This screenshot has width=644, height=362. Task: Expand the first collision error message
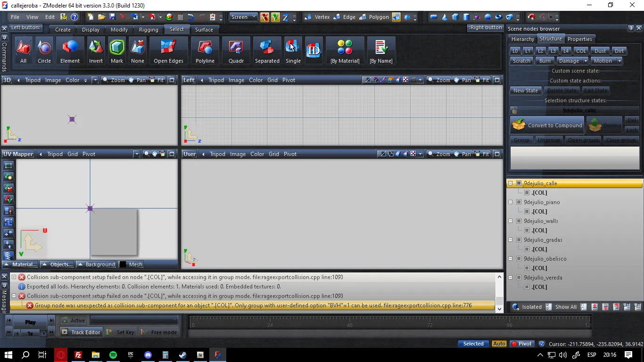(x=14, y=277)
